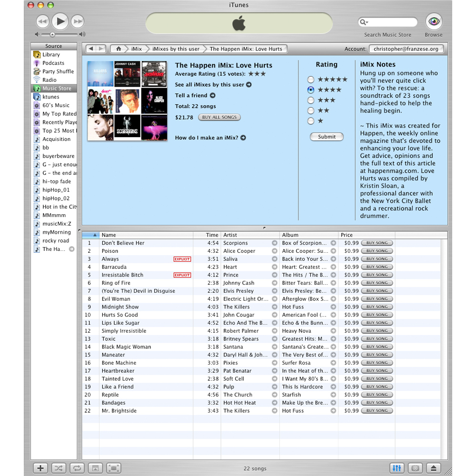The width and height of the screenshot is (476, 476).
Task: Click the arrow beside The Ha... playlist
Action: coord(72,249)
